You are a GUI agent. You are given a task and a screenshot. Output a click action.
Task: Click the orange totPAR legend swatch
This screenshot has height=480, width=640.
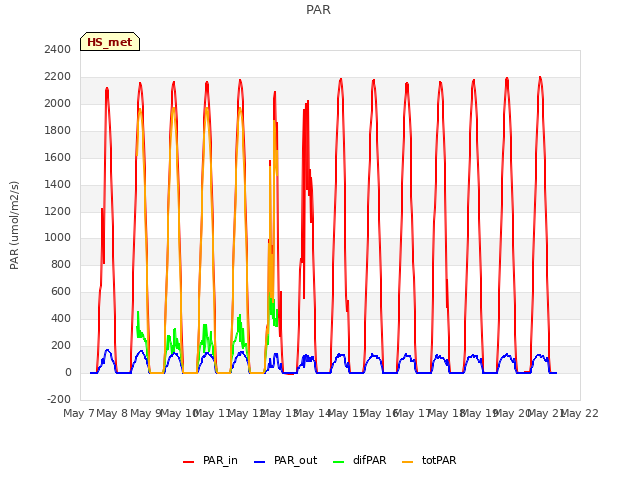coord(408,462)
